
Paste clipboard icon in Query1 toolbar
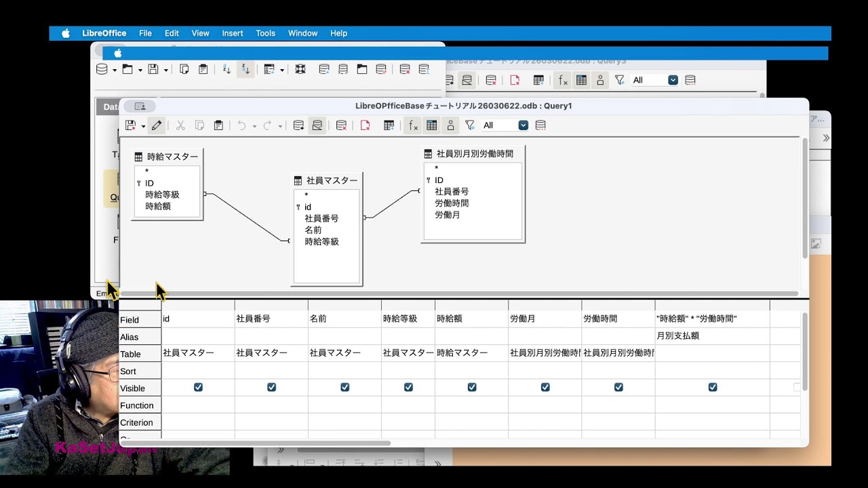[x=218, y=125]
